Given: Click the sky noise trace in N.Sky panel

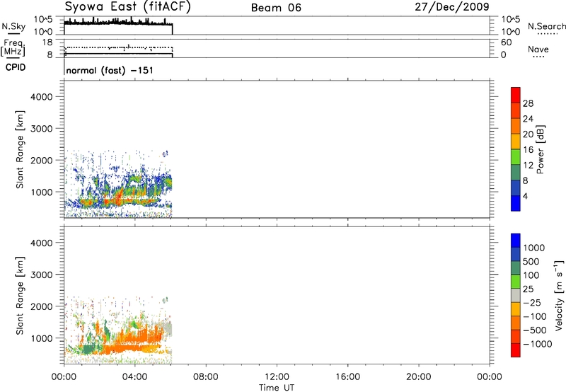Looking at the screenshot, I should click(x=118, y=23).
